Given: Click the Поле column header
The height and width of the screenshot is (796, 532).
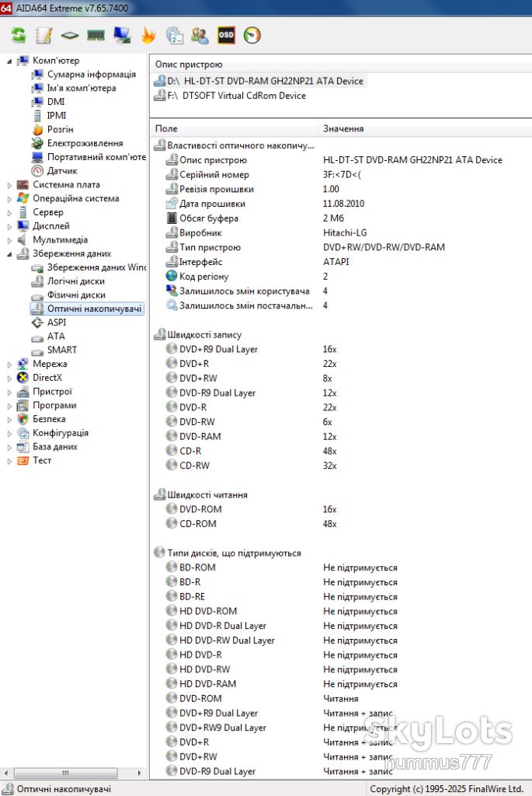Looking at the screenshot, I should [x=235, y=129].
